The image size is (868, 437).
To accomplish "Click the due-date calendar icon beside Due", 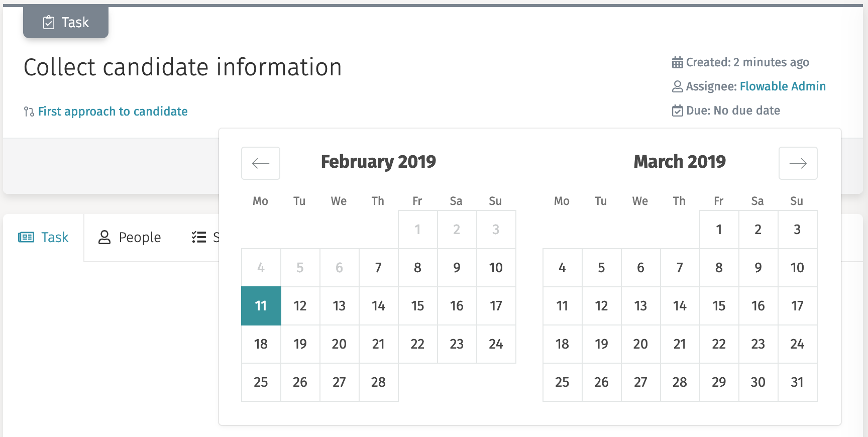I will [x=678, y=110].
